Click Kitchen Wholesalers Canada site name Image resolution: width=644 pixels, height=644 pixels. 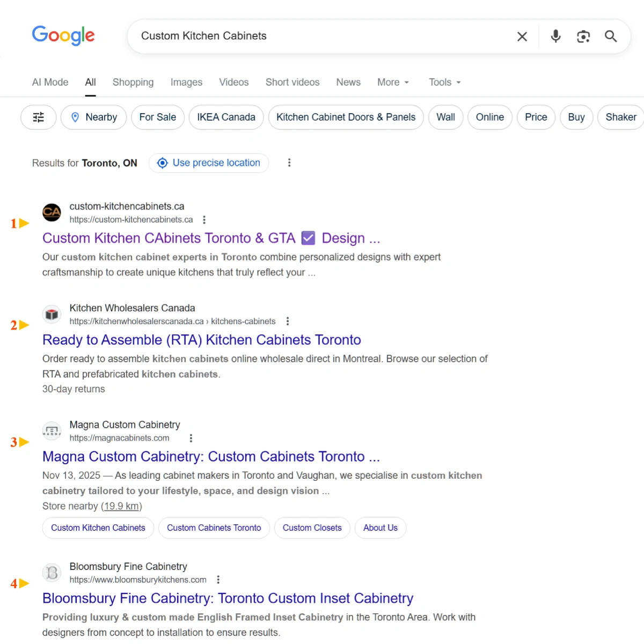(x=132, y=308)
